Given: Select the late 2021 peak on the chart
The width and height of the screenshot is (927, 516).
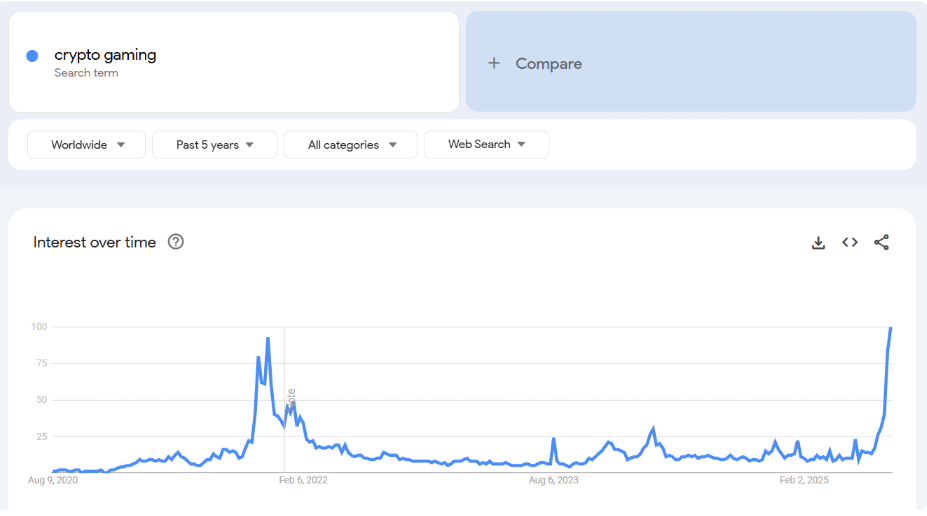Looking at the screenshot, I should tap(268, 339).
